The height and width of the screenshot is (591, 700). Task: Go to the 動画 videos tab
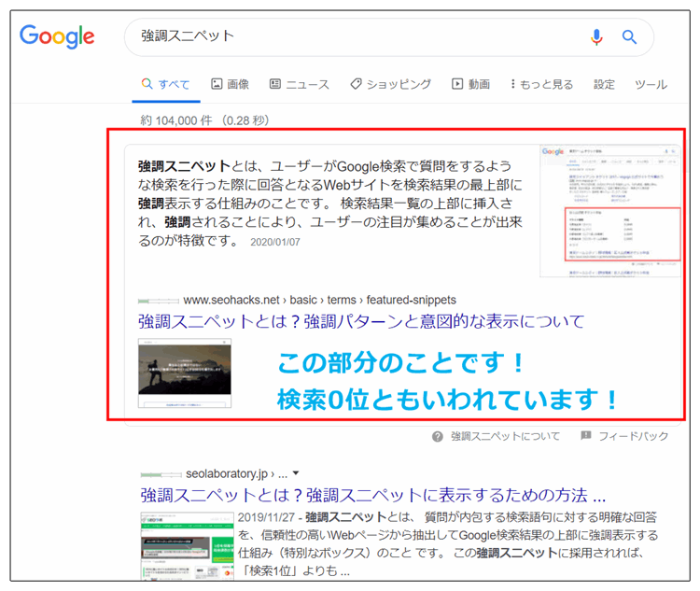[x=470, y=84]
